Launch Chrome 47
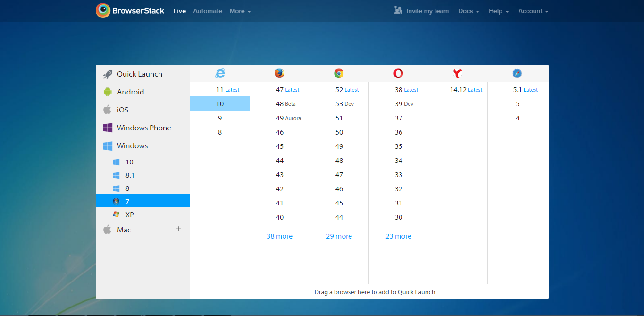 pos(339,175)
